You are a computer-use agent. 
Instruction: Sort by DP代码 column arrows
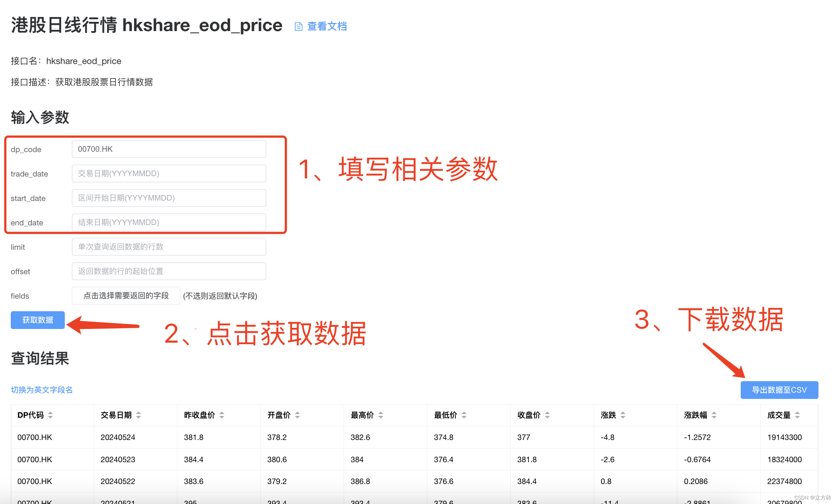(x=50, y=415)
